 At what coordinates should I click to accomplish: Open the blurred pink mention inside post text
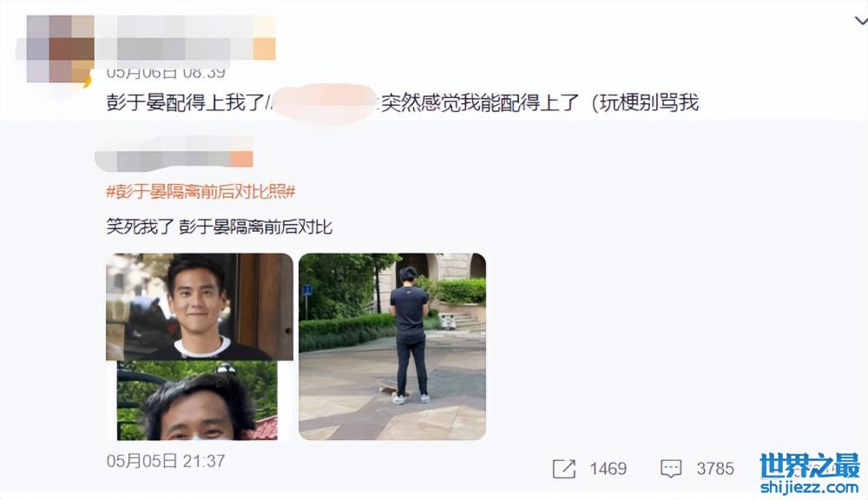click(325, 102)
